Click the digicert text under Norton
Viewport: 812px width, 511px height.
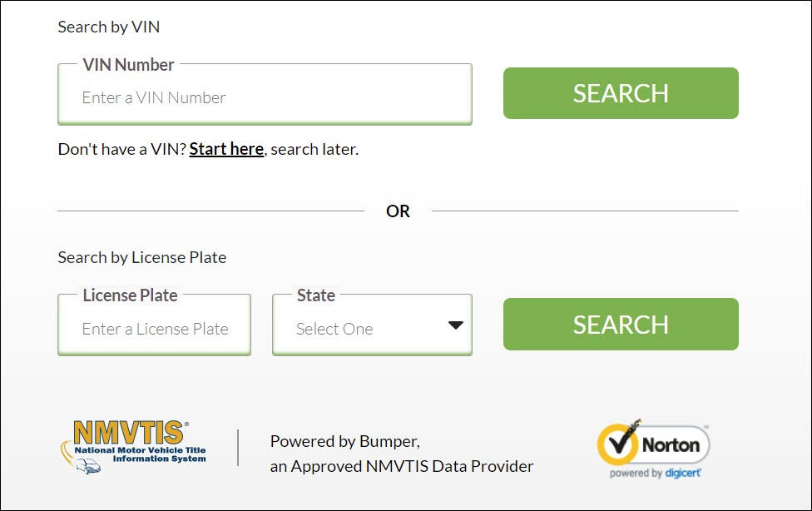click(682, 474)
